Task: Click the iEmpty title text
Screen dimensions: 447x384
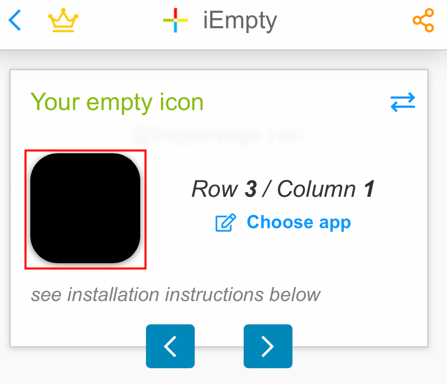Action: click(240, 21)
